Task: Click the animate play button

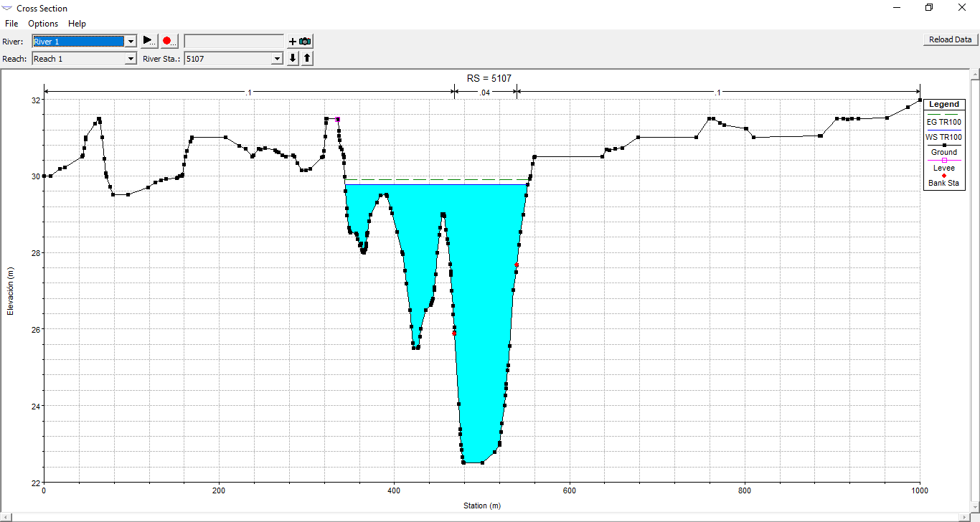Action: (149, 41)
